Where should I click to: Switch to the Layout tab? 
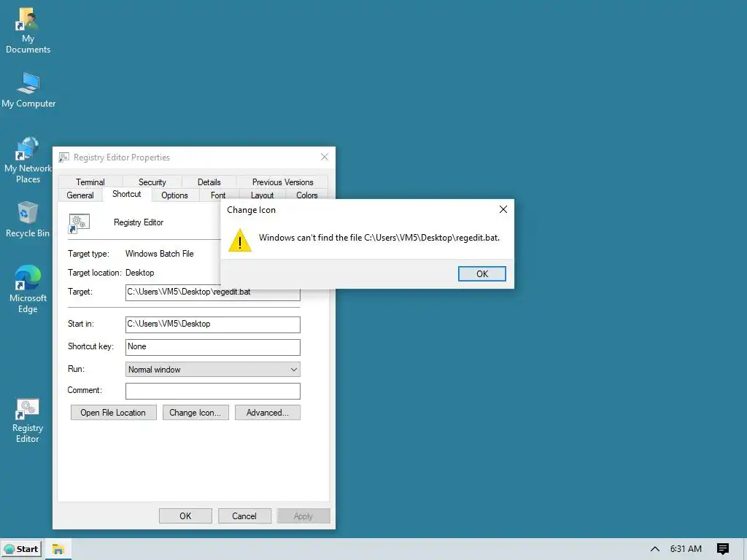click(262, 195)
